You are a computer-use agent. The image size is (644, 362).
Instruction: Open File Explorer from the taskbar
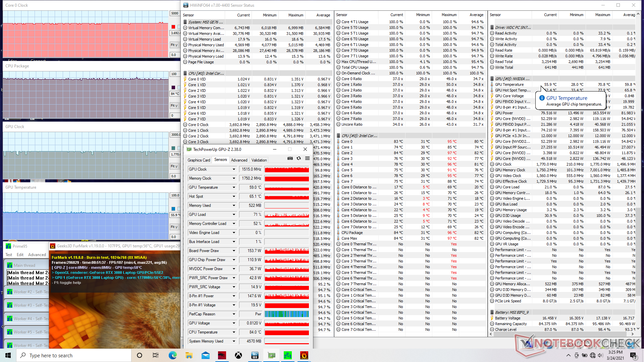pyautogui.click(x=189, y=355)
